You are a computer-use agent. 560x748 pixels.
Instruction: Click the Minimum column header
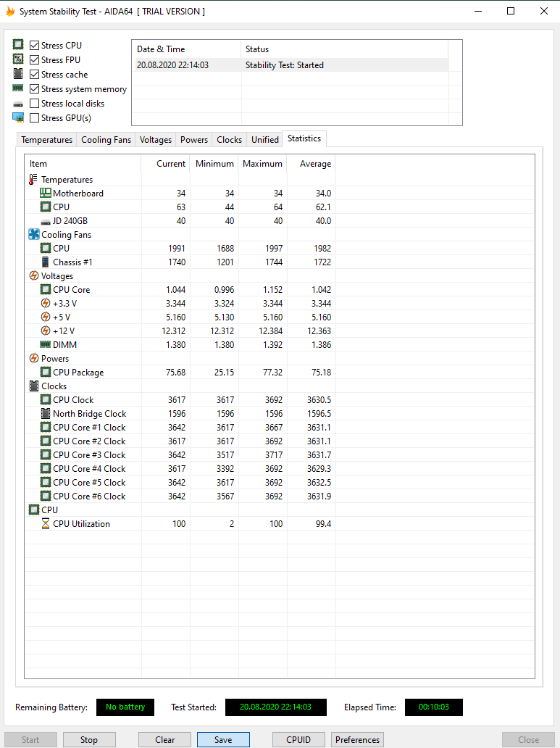pos(214,164)
